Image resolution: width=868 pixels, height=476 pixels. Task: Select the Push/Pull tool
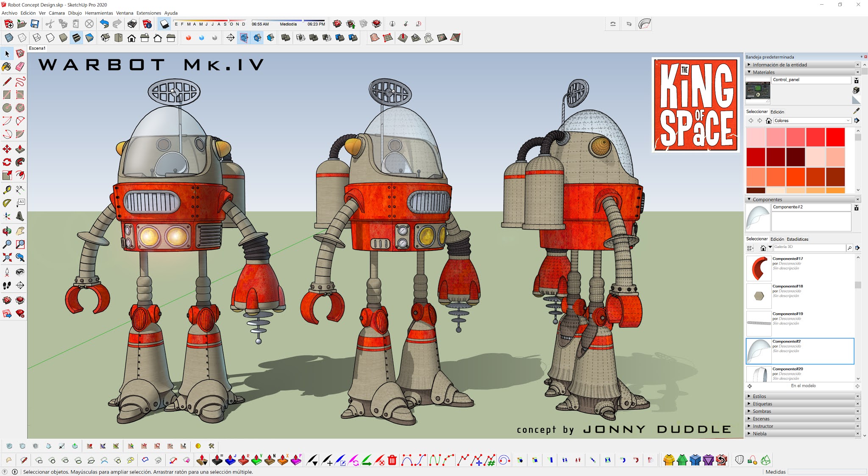pyautogui.click(x=19, y=148)
